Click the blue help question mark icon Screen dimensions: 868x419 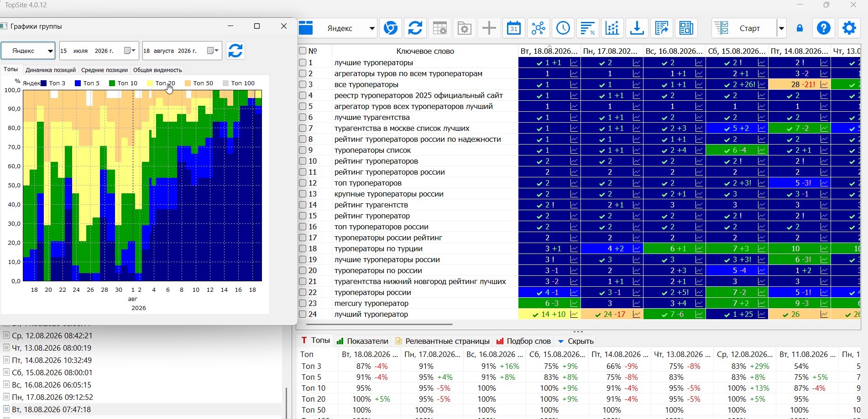coord(824,28)
